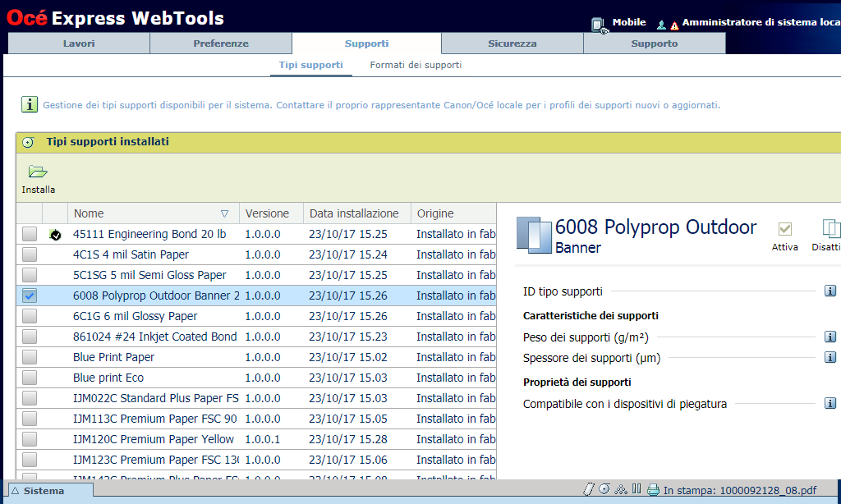Open info icon for Peso dei supporti

(x=830, y=337)
